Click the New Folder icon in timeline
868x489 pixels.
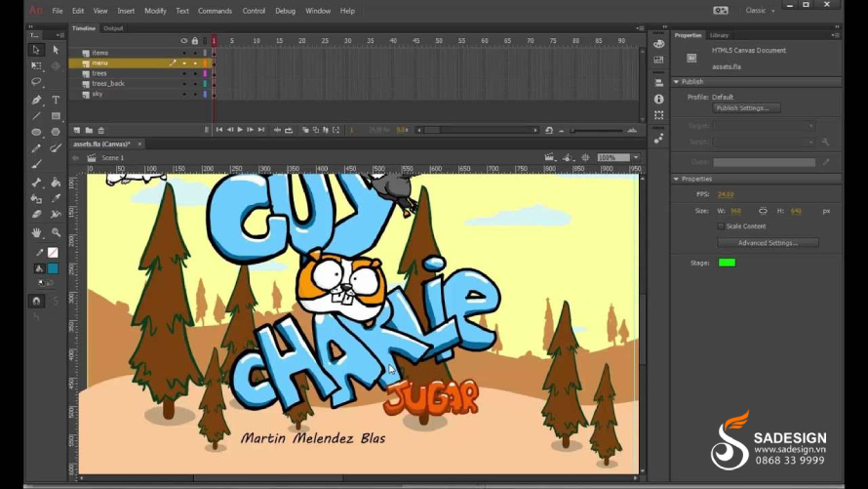point(89,130)
